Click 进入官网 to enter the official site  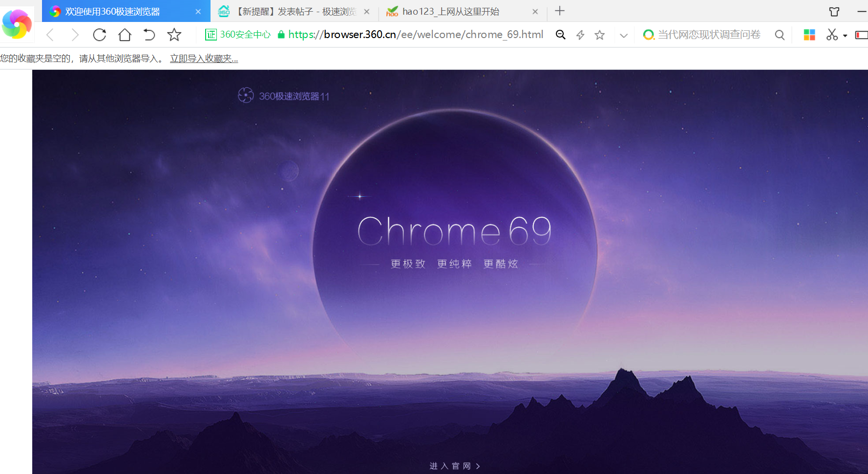pyautogui.click(x=454, y=466)
